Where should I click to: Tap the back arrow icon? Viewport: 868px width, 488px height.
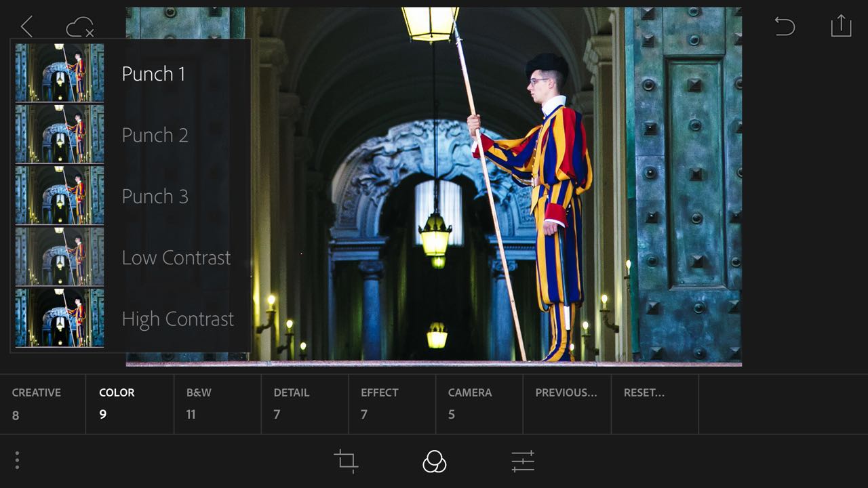[26, 27]
